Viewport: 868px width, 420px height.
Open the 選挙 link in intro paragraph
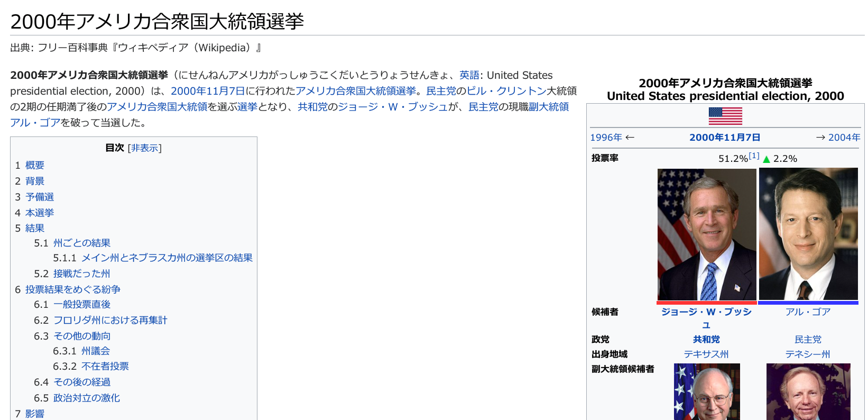pos(247,107)
